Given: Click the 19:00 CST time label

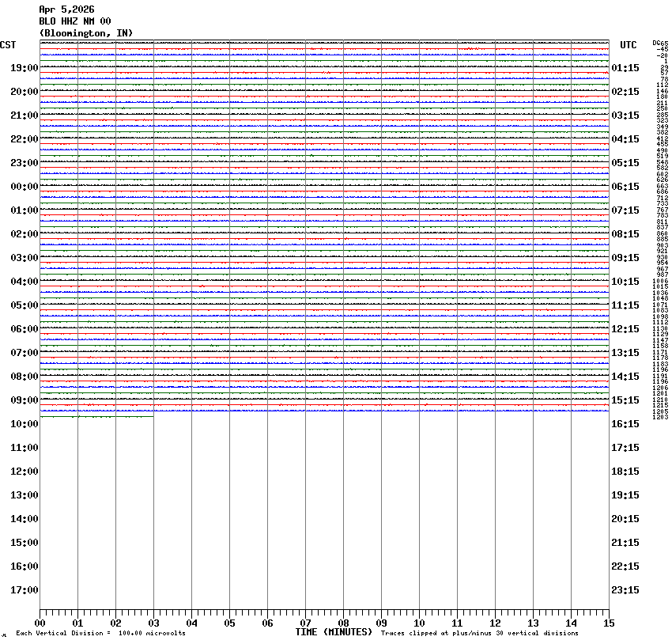Looking at the screenshot, I should (x=25, y=68).
